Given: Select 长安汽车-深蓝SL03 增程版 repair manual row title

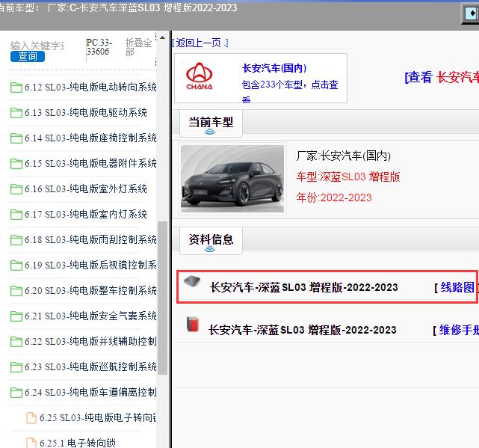Looking at the screenshot, I should [303, 330].
